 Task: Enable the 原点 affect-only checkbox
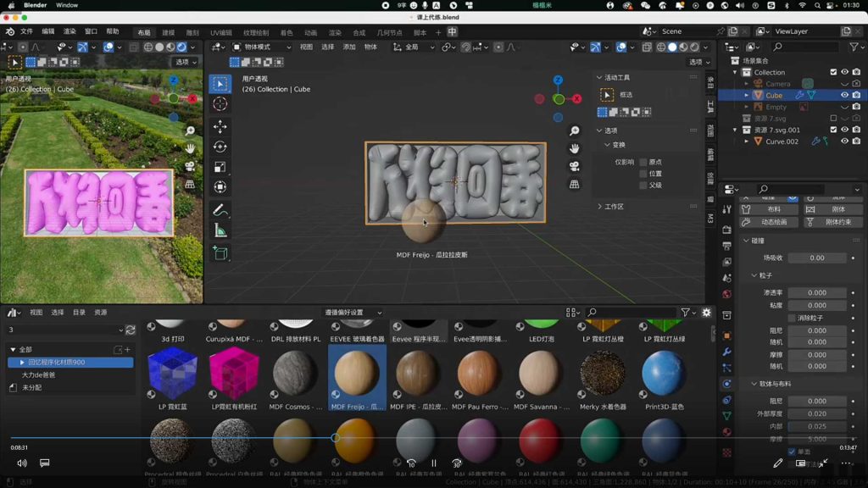click(x=643, y=162)
